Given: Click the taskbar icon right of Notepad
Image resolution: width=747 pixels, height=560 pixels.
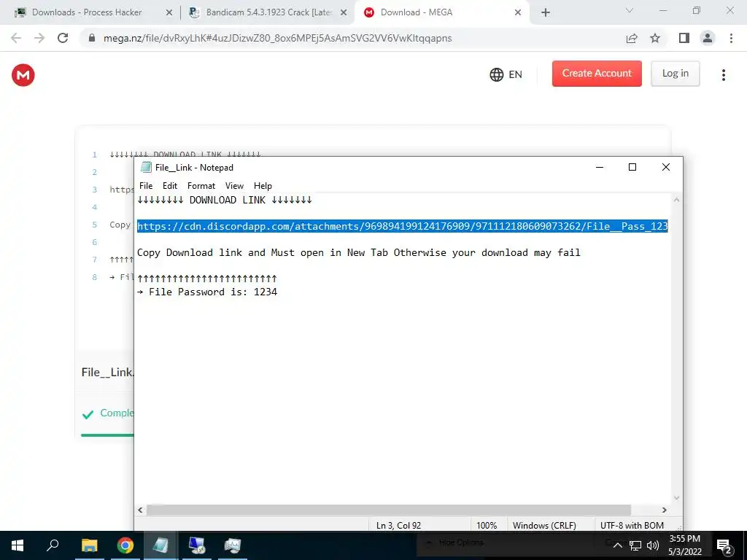Looking at the screenshot, I should pyautogui.click(x=197, y=545).
